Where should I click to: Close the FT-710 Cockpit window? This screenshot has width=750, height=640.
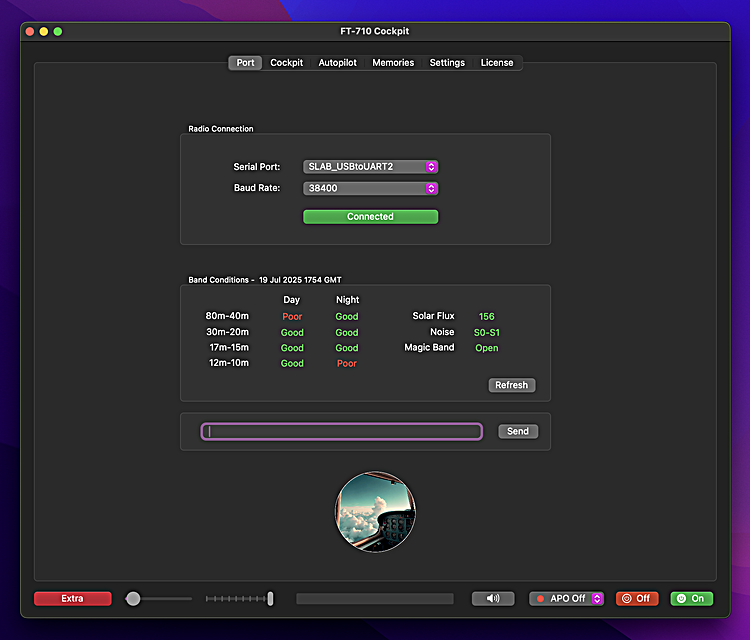(x=30, y=32)
